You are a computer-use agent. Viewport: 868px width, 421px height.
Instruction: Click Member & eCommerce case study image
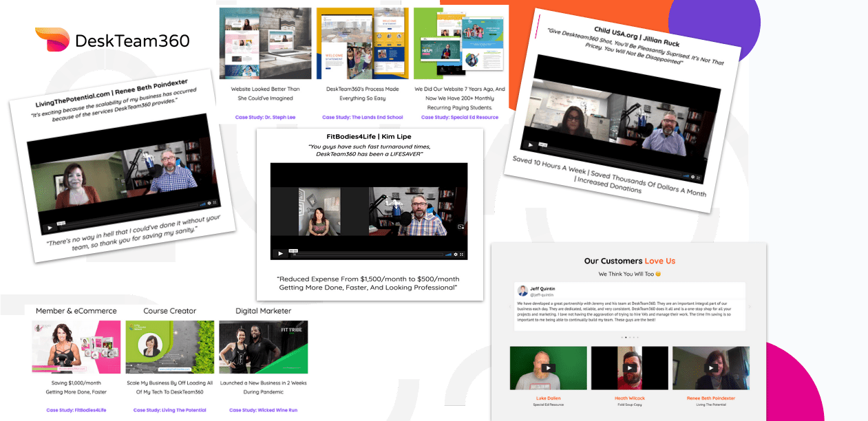(76, 347)
